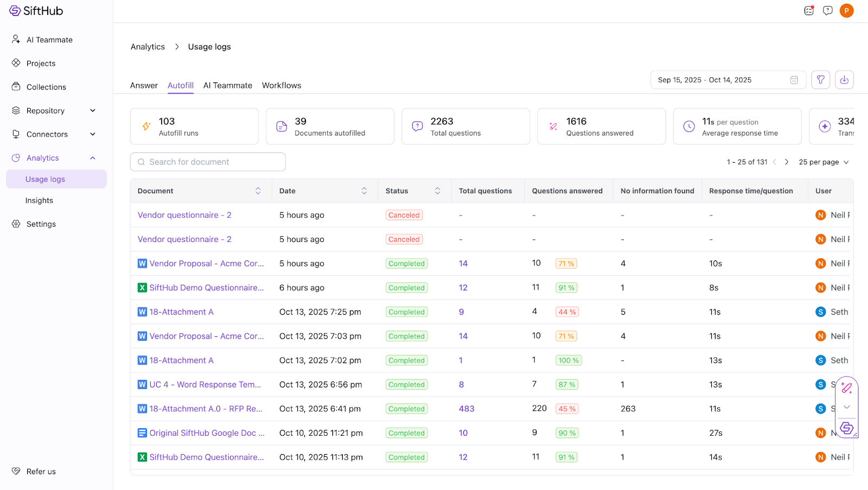Click the help chat icon in header
The height and width of the screenshot is (490, 868).
(x=827, y=10)
